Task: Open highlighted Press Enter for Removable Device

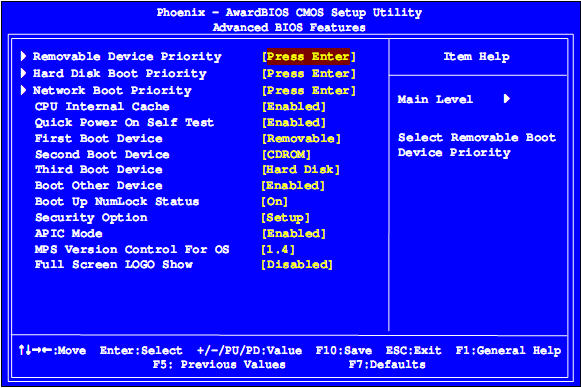Action: 309,56
